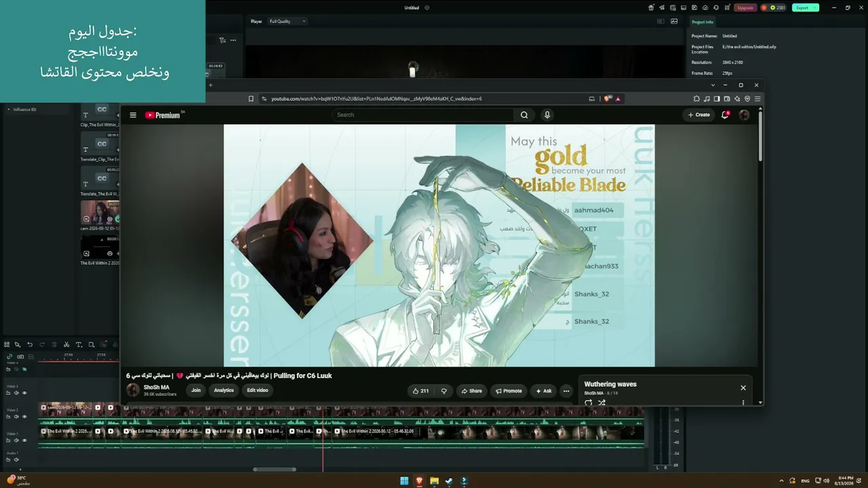Select the text tool in timeline toolbar
The width and height of the screenshot is (868, 488).
click(79, 345)
